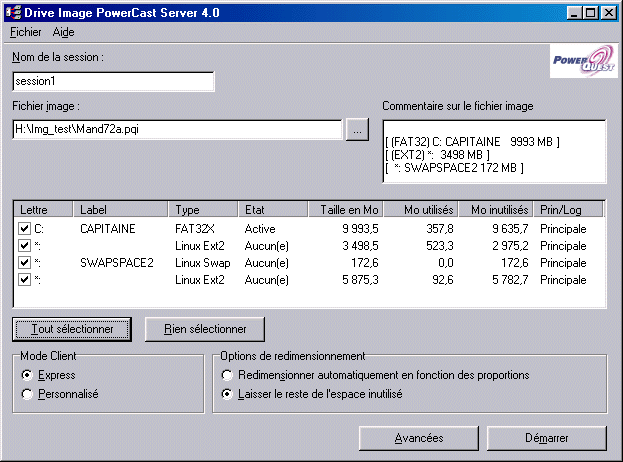Click the Type column header

203,209
